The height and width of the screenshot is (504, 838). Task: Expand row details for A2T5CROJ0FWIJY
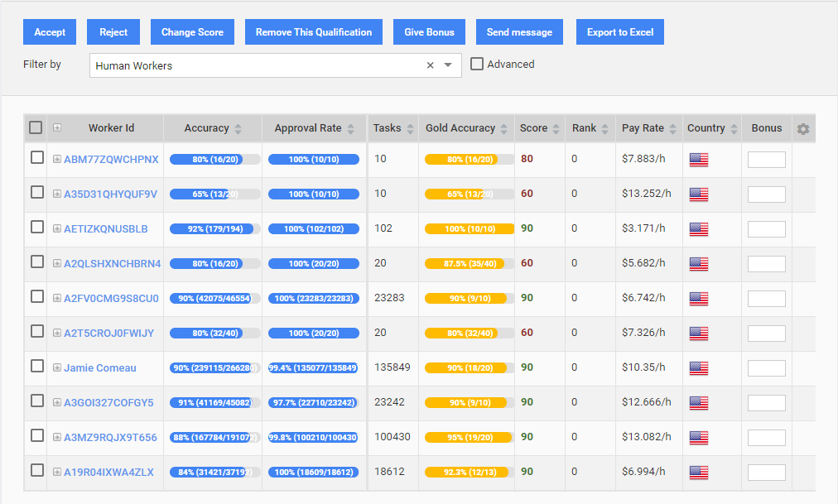pyautogui.click(x=56, y=333)
